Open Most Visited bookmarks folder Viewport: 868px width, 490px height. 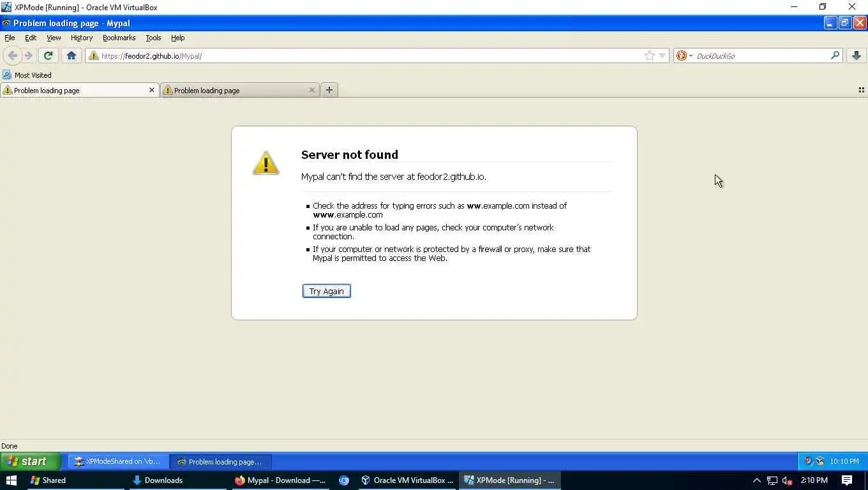[x=27, y=75]
